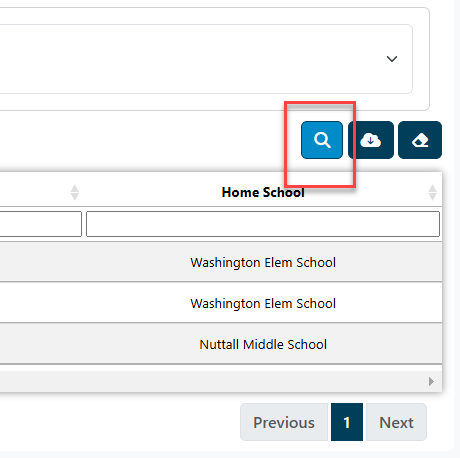Click the blue magnifier search button

(322, 140)
